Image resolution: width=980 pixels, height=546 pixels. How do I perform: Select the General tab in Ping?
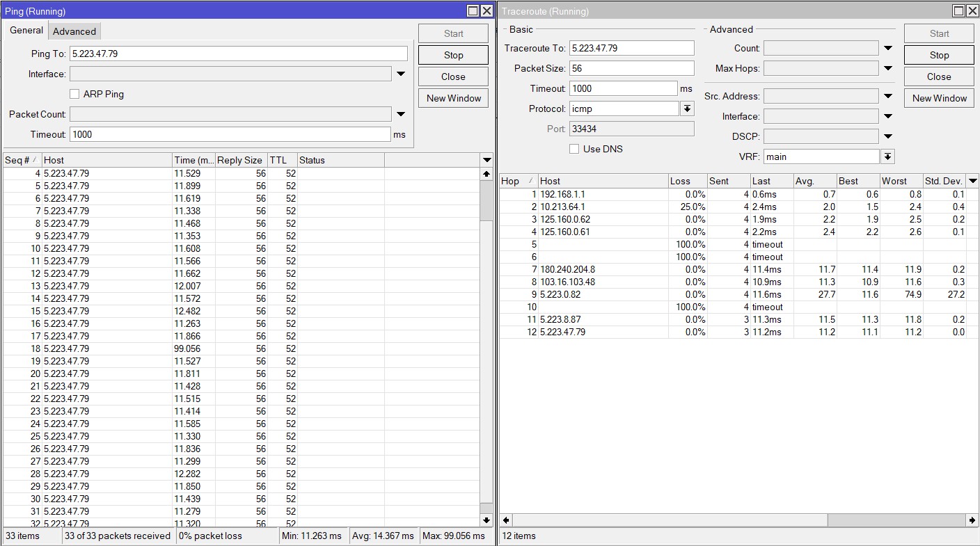[26, 31]
